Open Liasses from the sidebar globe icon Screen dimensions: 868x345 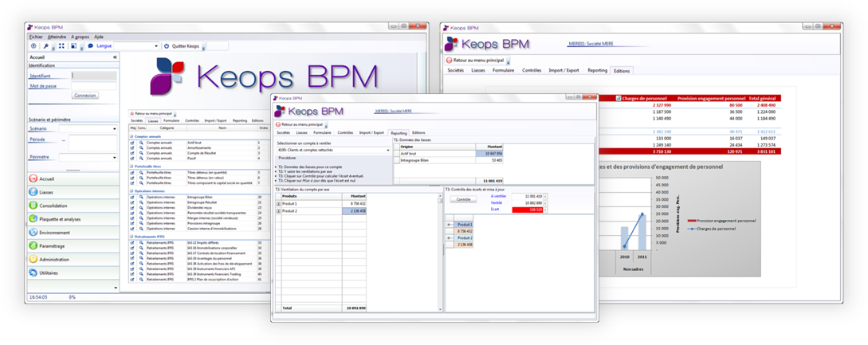pyautogui.click(x=33, y=192)
